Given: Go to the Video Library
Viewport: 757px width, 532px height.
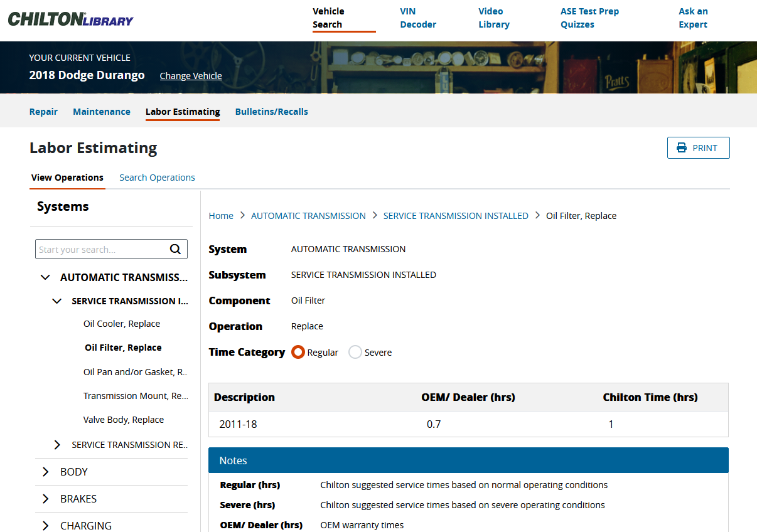Looking at the screenshot, I should tap(494, 18).
